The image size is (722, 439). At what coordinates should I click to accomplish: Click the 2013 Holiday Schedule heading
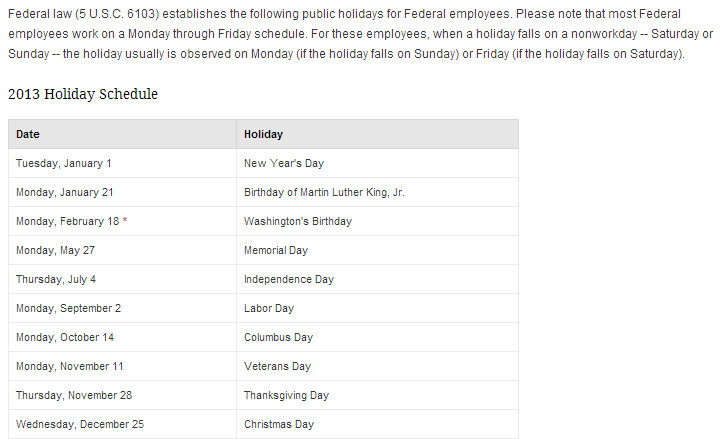click(x=83, y=94)
